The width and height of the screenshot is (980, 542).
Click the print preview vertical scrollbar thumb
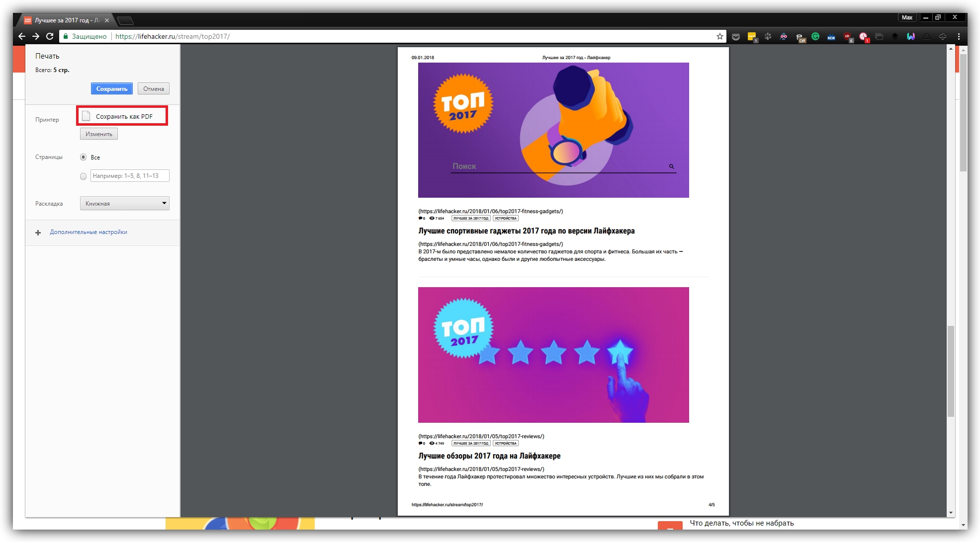coord(951,371)
